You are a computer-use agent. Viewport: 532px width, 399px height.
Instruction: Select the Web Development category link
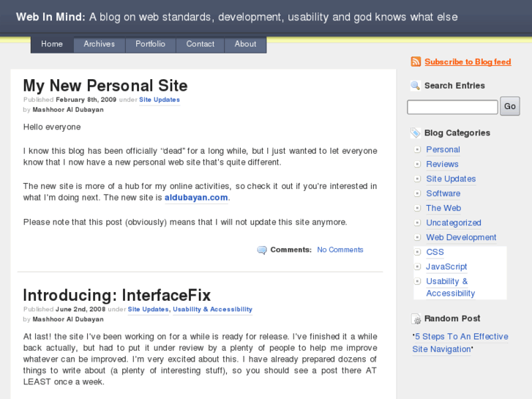pyautogui.click(x=461, y=238)
